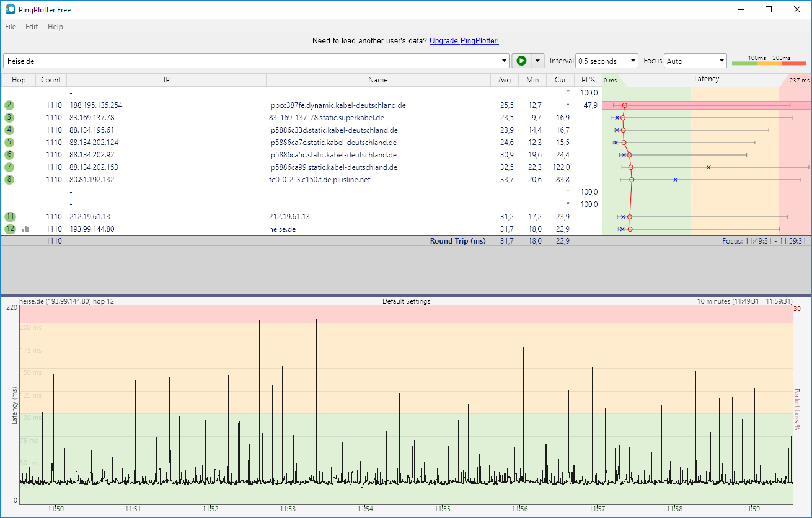The image size is (812, 518).
Task: Sort by the Hop column header
Action: point(19,80)
